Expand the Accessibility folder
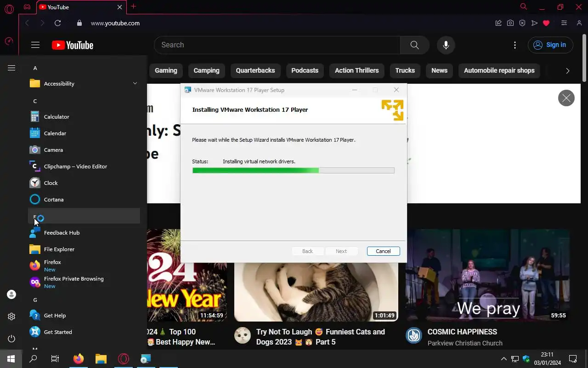Viewport: 588px width, 368px height. click(x=84, y=84)
